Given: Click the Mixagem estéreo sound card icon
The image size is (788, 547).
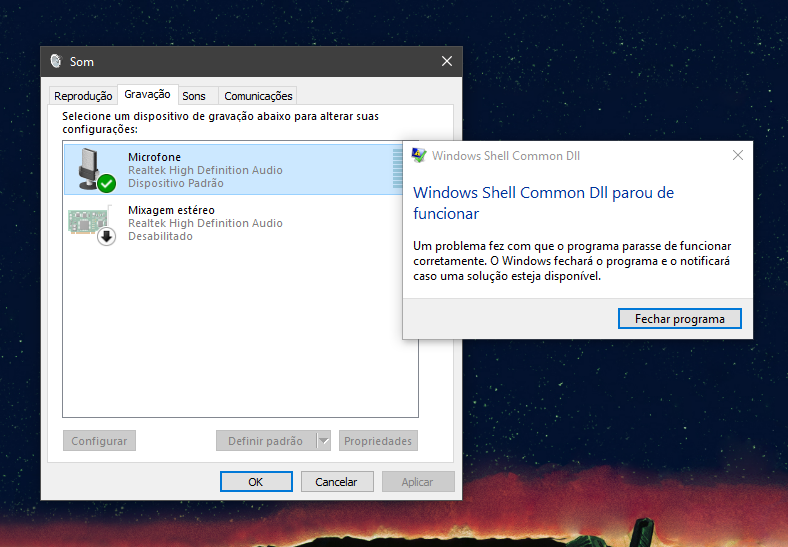Looking at the screenshot, I should click(92, 224).
